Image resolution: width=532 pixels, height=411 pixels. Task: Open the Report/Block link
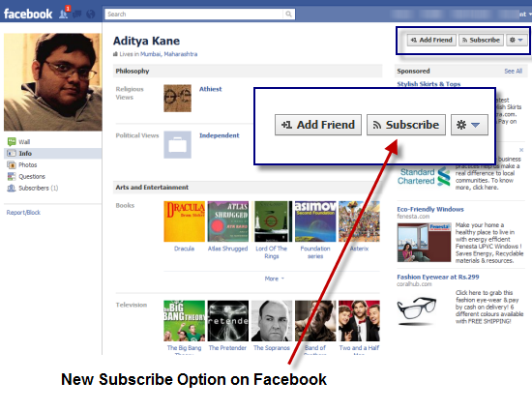(x=23, y=213)
